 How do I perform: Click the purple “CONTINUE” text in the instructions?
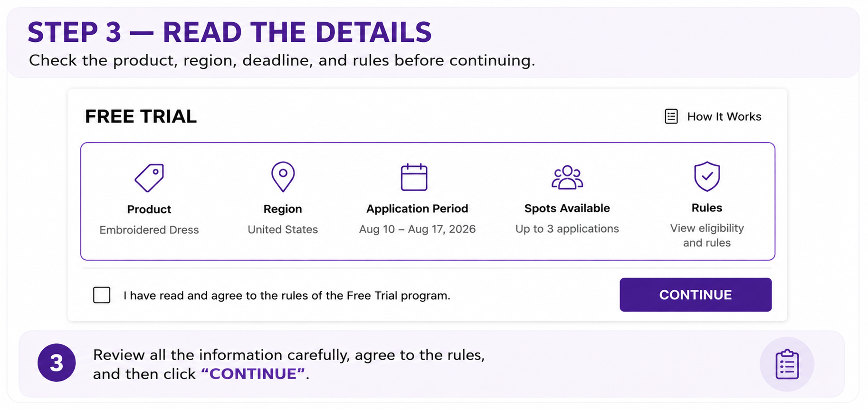click(253, 374)
